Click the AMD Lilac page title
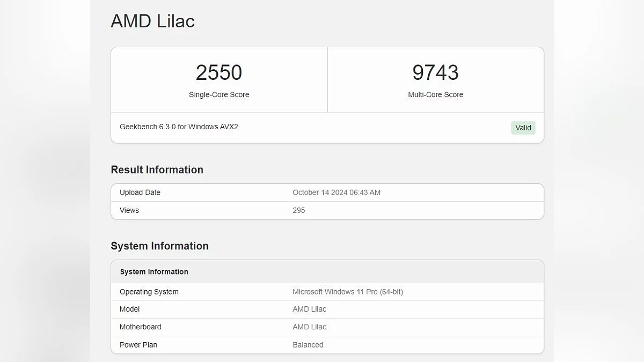Screen dimensions: 644x362 pyautogui.click(x=152, y=21)
